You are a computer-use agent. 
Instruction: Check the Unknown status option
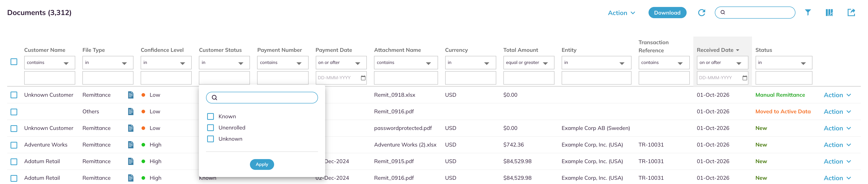pyautogui.click(x=211, y=139)
